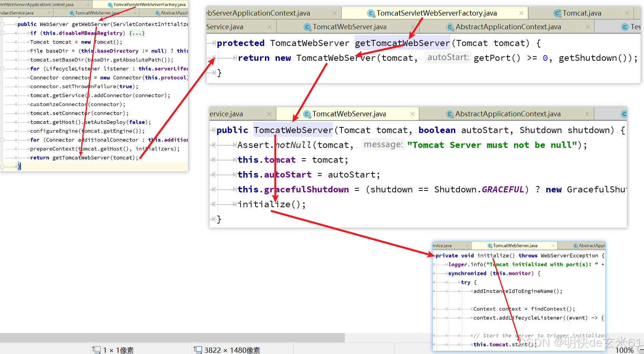Close the rvice.java tab in bottom-right panel

467,246
